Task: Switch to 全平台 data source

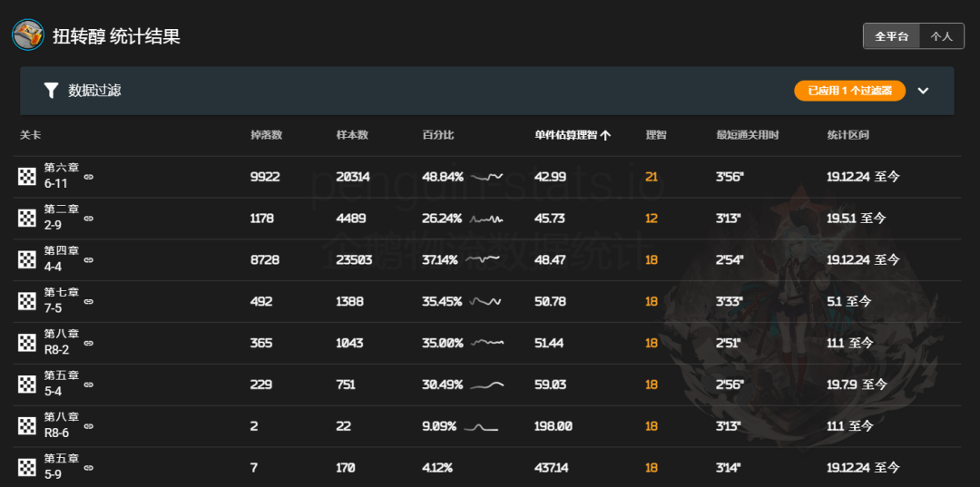Action: pyautogui.click(x=891, y=36)
